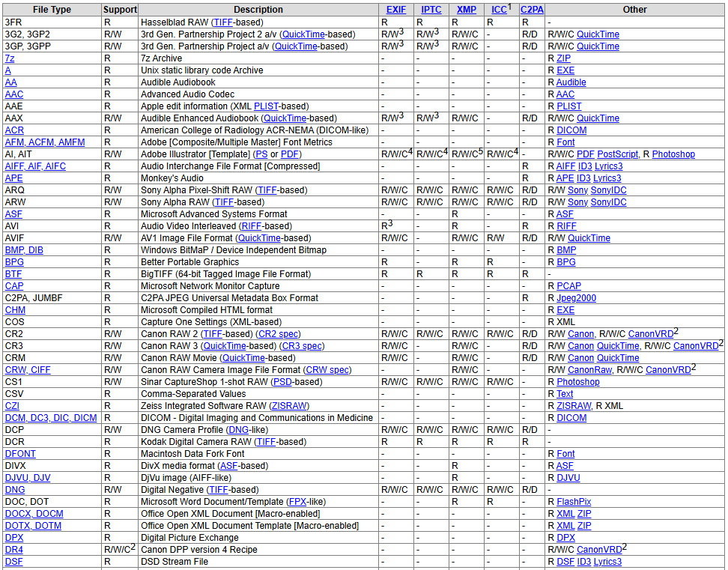The height and width of the screenshot is (570, 728).
Task: Open the CRW, CIFF file type link
Action: (x=28, y=370)
